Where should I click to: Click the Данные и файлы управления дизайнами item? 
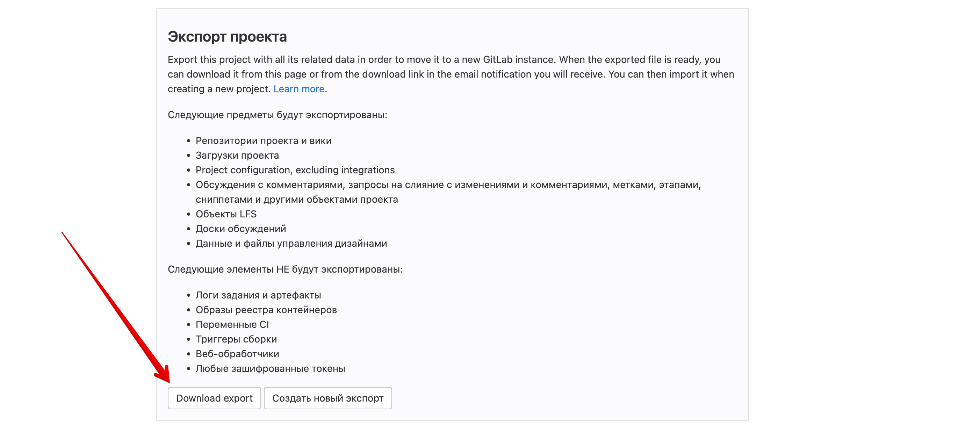(291, 243)
